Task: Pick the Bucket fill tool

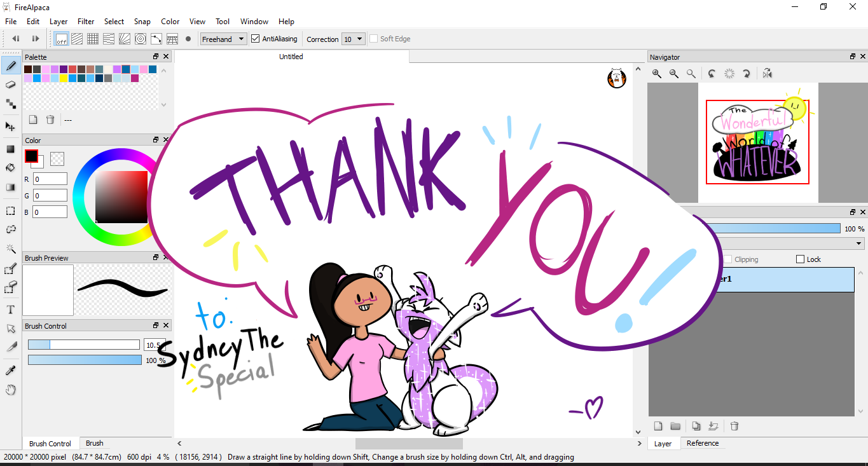Action: tap(11, 168)
